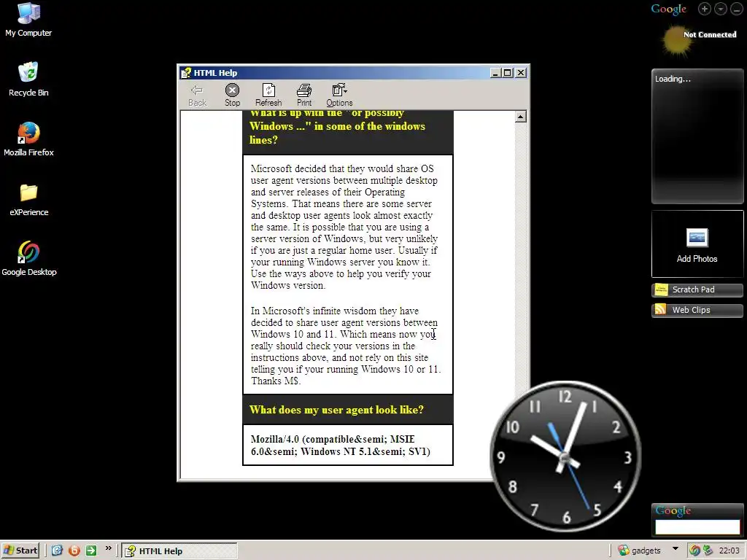Click the Mozilla/4.0 user agent string text
This screenshot has width=747, height=560.
(341, 446)
